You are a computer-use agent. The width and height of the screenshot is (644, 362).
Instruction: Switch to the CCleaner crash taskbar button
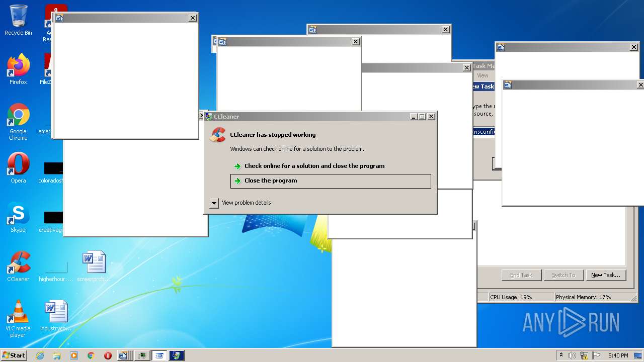(177, 355)
